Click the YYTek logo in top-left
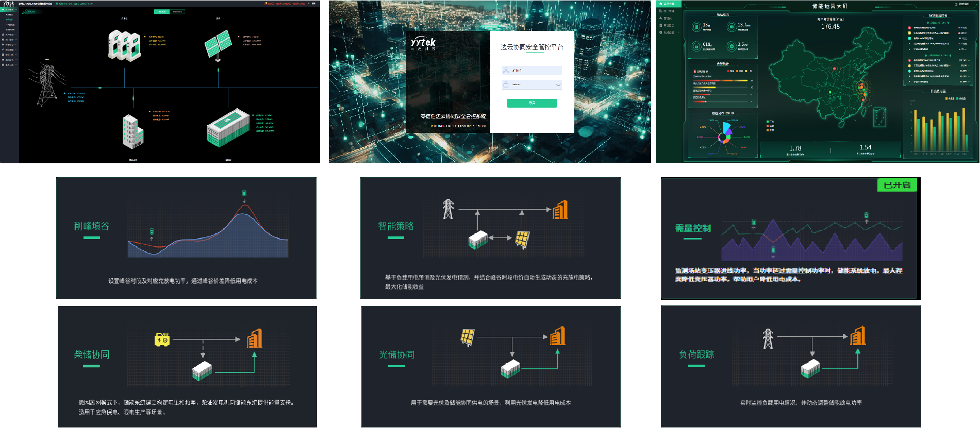The image size is (980, 428). click(9, 3)
